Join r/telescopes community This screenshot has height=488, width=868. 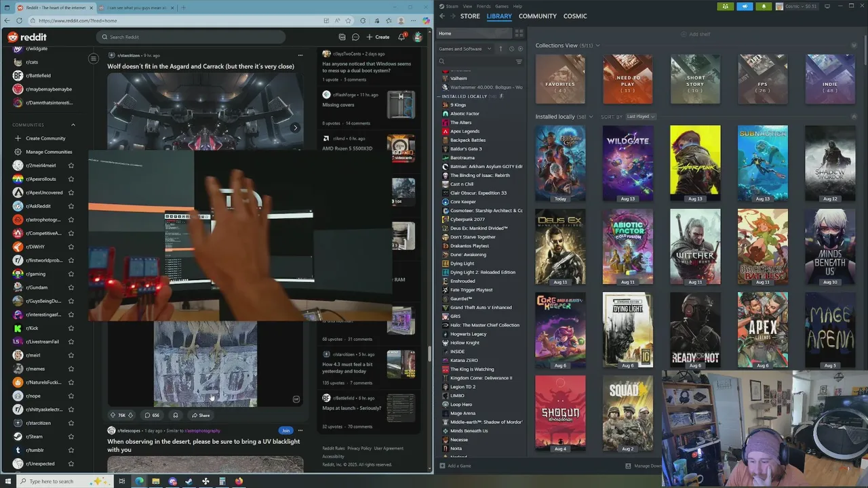click(x=285, y=430)
